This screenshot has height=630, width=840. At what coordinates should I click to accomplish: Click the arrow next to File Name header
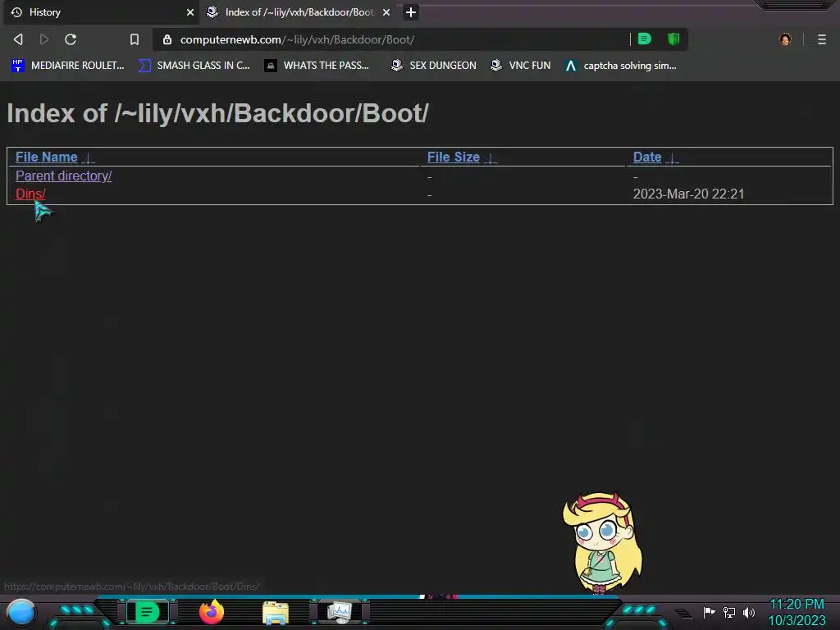pos(89,158)
